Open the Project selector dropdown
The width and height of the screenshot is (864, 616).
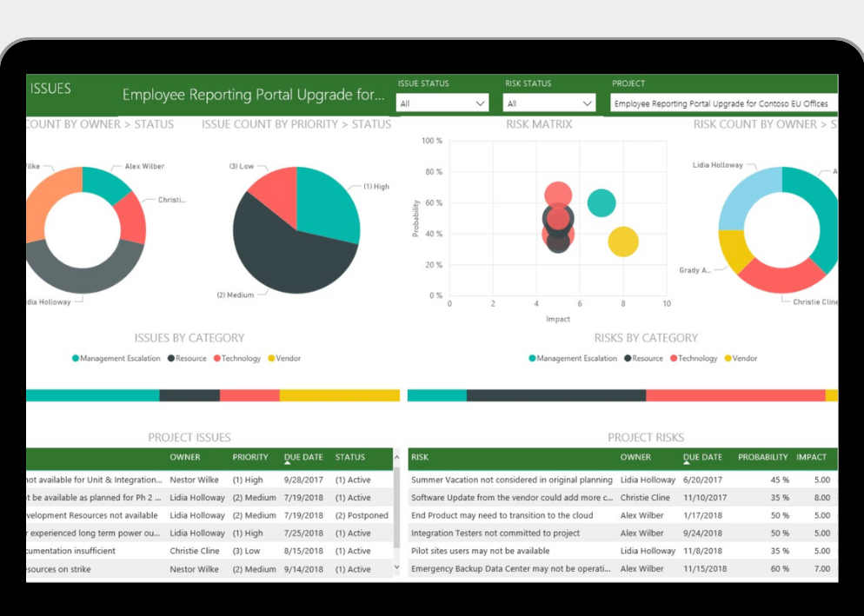click(x=723, y=103)
